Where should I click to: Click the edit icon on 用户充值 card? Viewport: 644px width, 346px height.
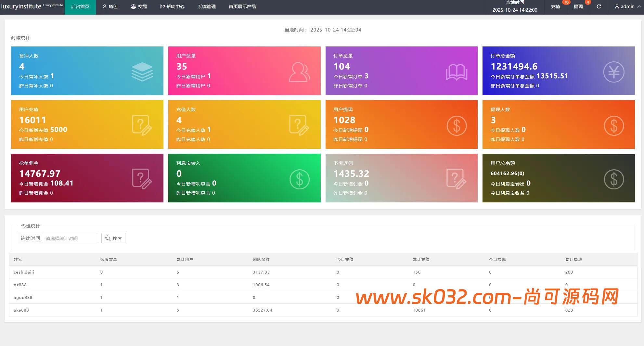click(x=142, y=125)
